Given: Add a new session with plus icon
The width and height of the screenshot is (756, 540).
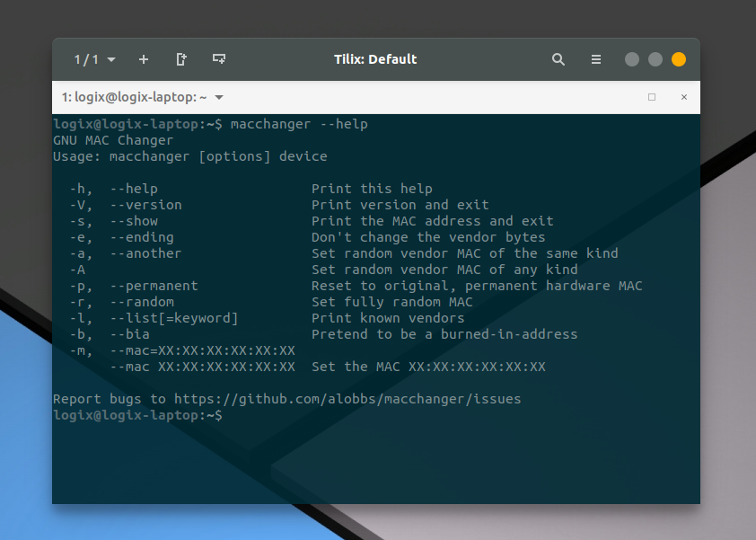Looking at the screenshot, I should (143, 59).
